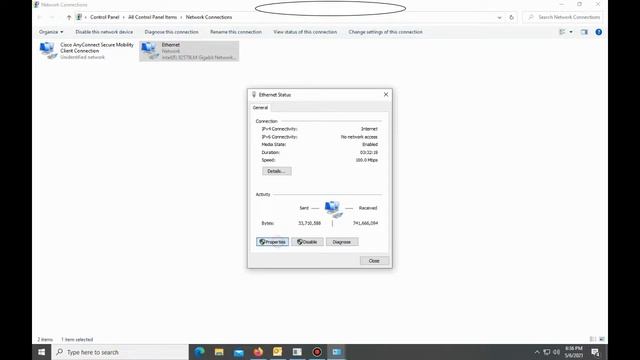Select the Cisco AnyConnect network adapter icon
The width and height of the screenshot is (640, 360).
tap(48, 51)
